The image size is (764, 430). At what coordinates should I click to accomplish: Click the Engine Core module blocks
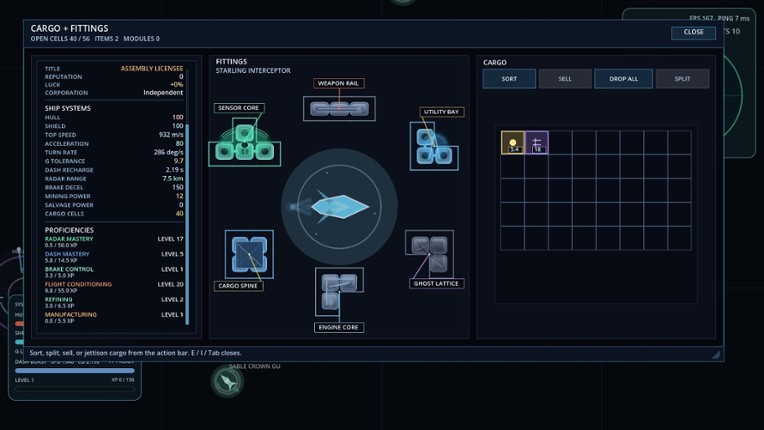339,291
